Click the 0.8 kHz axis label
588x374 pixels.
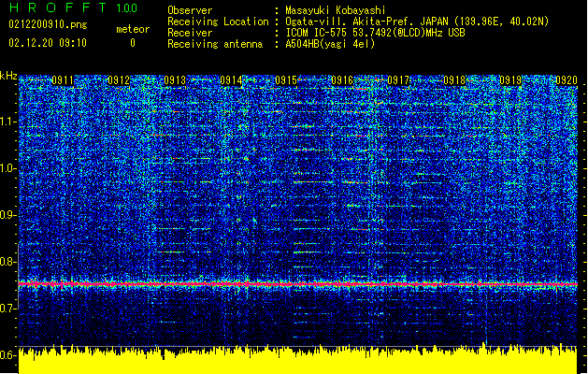coord(8,262)
